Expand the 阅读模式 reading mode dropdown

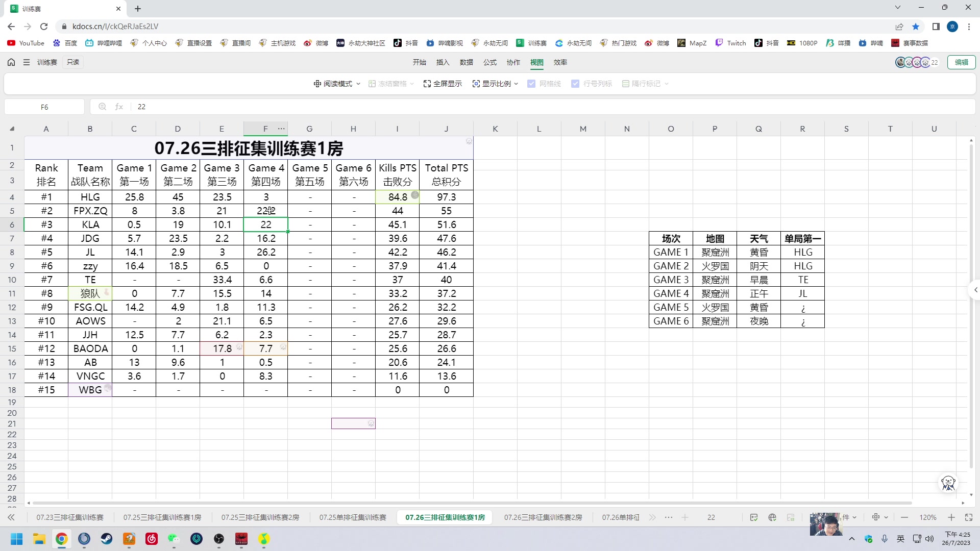(337, 84)
